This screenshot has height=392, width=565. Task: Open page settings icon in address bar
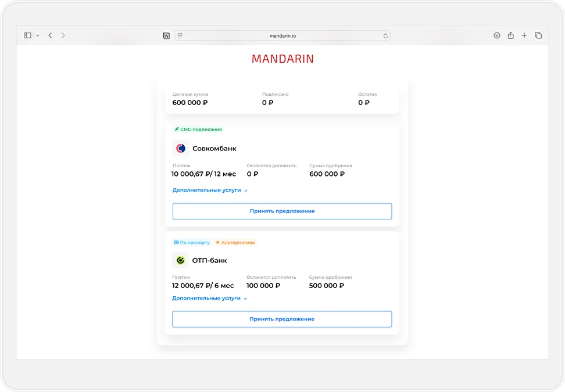[x=180, y=35]
